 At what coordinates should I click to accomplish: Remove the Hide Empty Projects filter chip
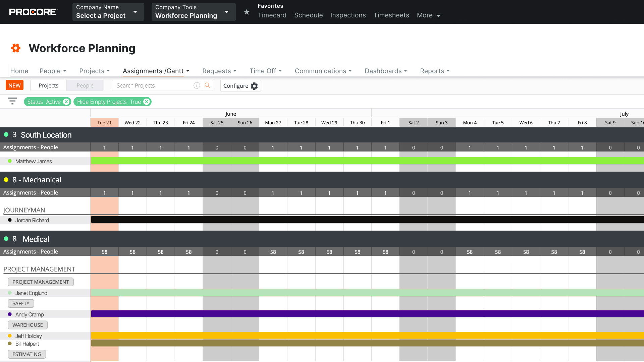[147, 102]
